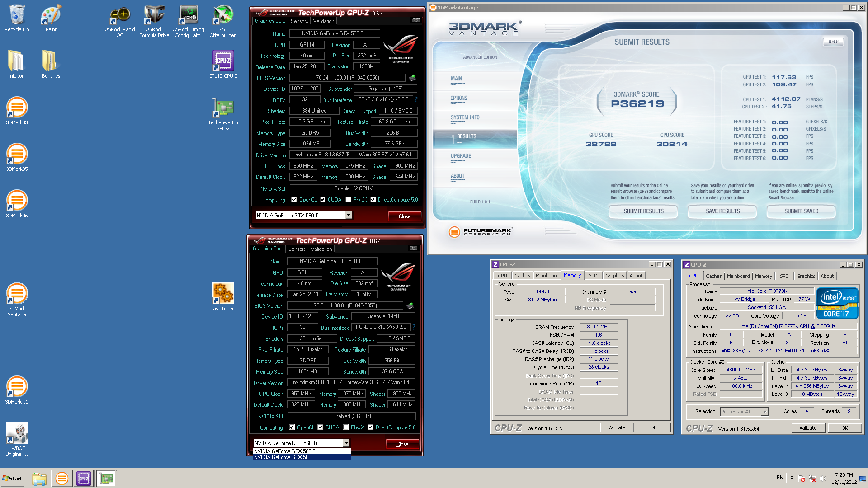Open Mainboard tab in CPU-Z CPU window
This screenshot has width=868, height=488.
click(x=738, y=276)
